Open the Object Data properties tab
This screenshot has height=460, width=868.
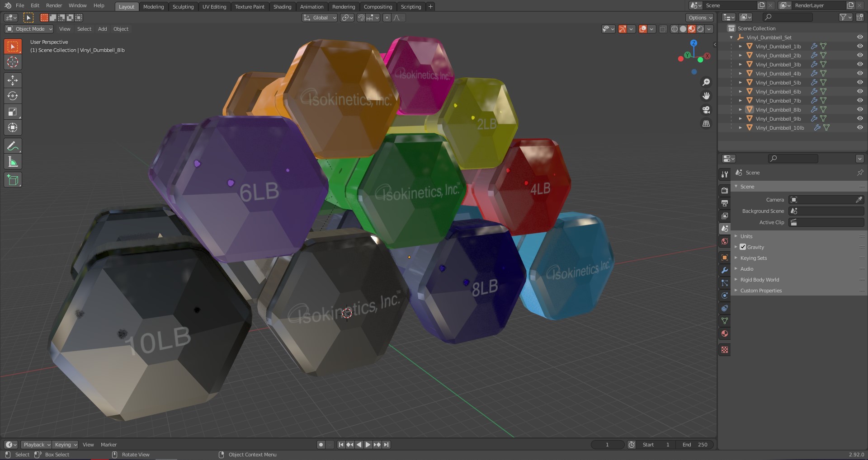[724, 320]
